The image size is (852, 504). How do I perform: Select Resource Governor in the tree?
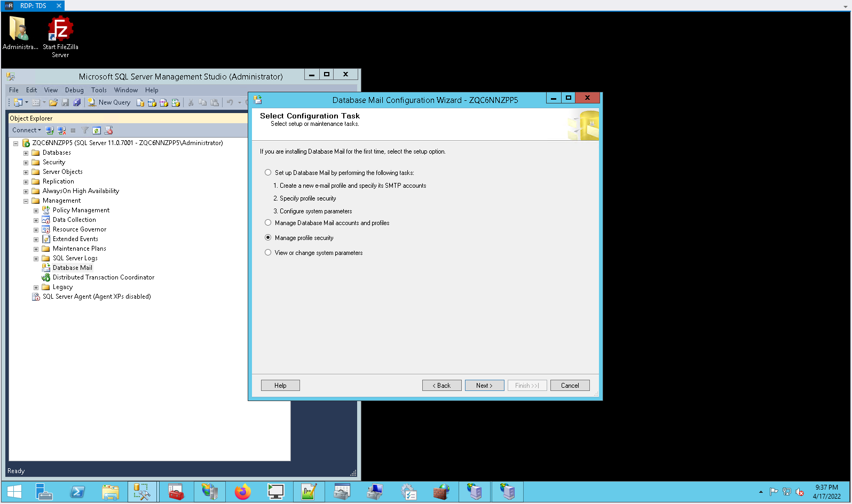[x=80, y=229]
